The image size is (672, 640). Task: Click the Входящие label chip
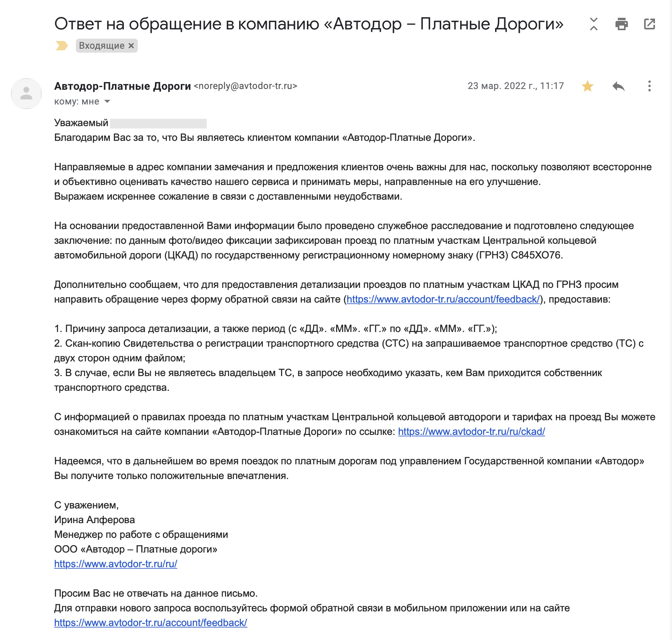(101, 46)
